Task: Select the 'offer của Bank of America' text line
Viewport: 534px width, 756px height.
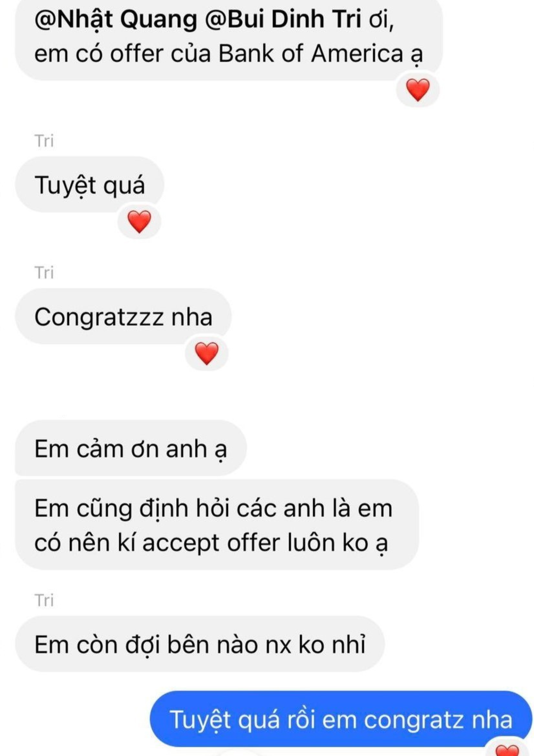Action: (x=228, y=54)
